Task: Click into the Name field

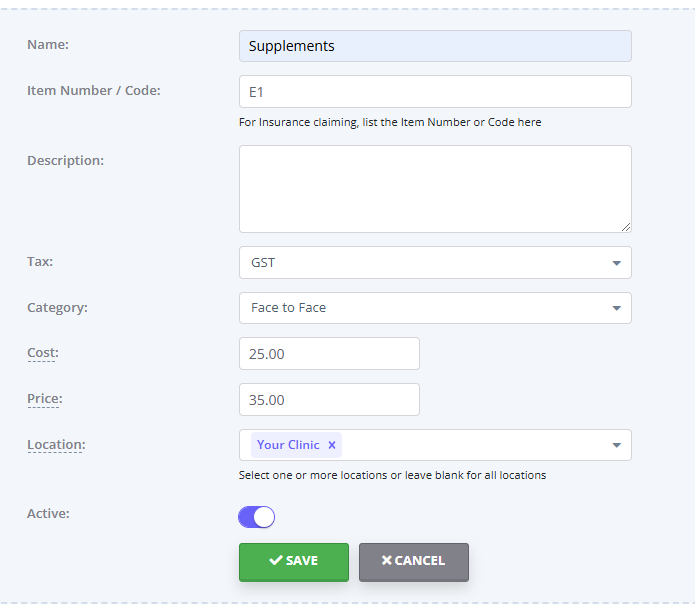Action: coord(435,46)
